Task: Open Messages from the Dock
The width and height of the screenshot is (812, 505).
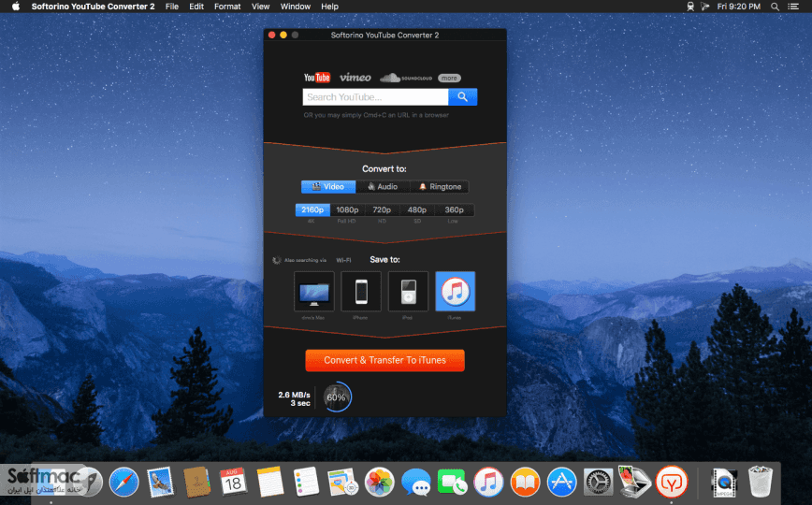Action: pyautogui.click(x=416, y=483)
